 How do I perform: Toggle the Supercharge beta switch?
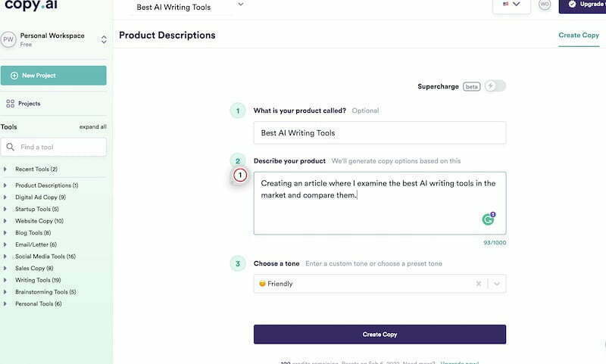(x=495, y=86)
